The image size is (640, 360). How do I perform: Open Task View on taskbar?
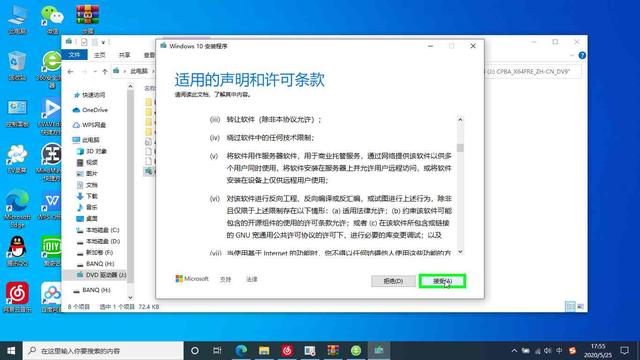pyautogui.click(x=217, y=351)
